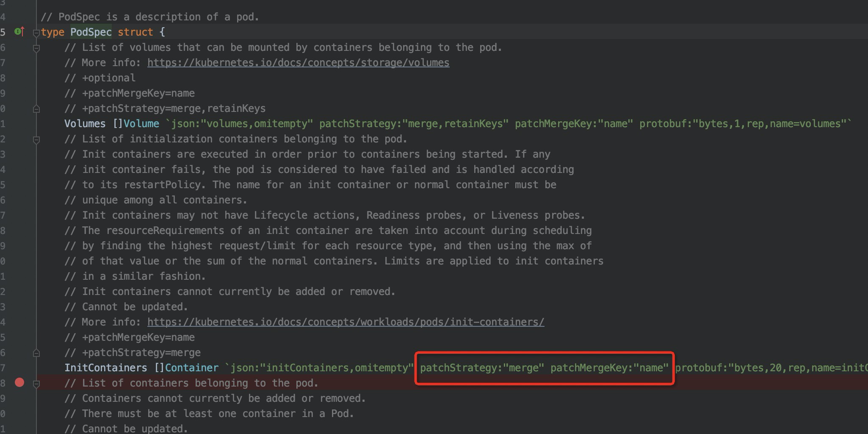Click the Container type on InitContainers line
The image size is (868, 434).
pyautogui.click(x=191, y=368)
